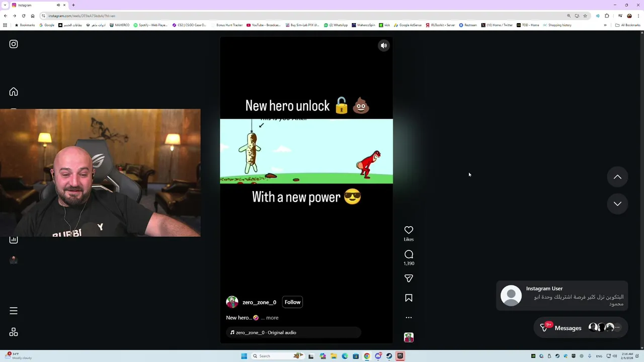
Task: Open the hamburger More menu in sidebar
Action: point(14,311)
